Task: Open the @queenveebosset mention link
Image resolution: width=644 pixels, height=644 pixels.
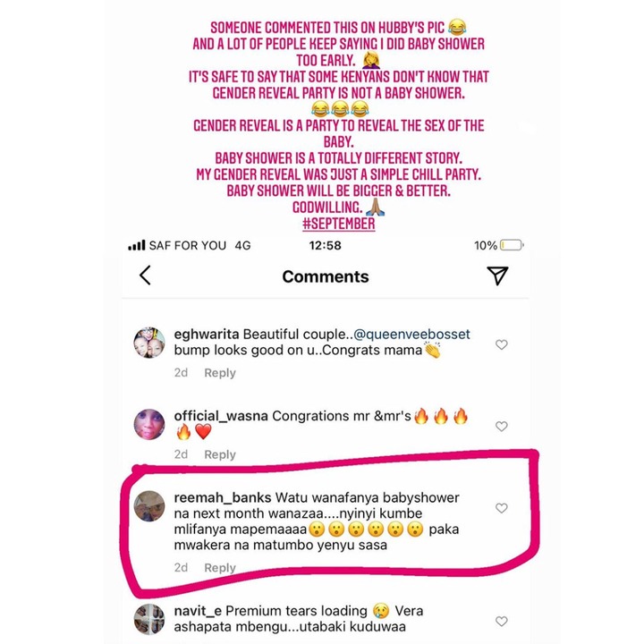Action: click(x=411, y=334)
